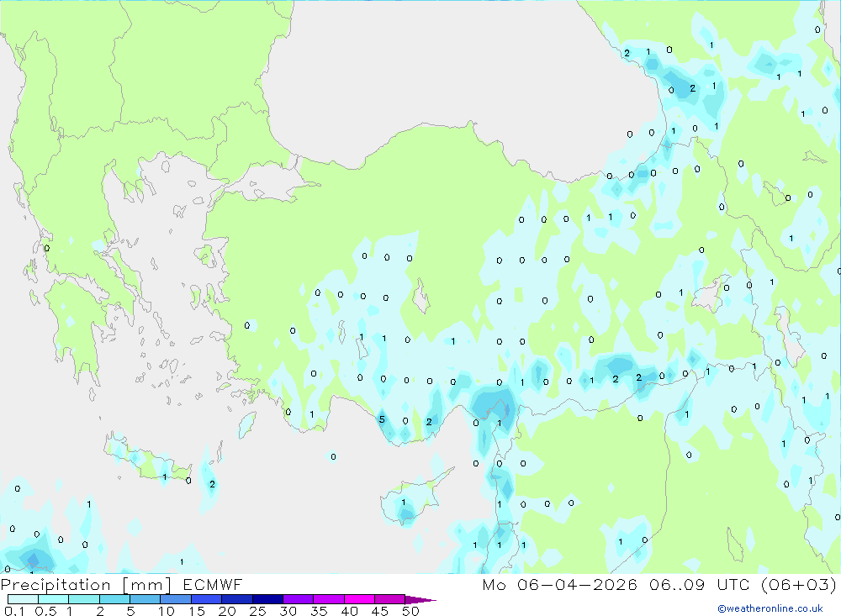Pick the 1–2 mm legend color swatch
841x616 pixels.
tap(83, 599)
